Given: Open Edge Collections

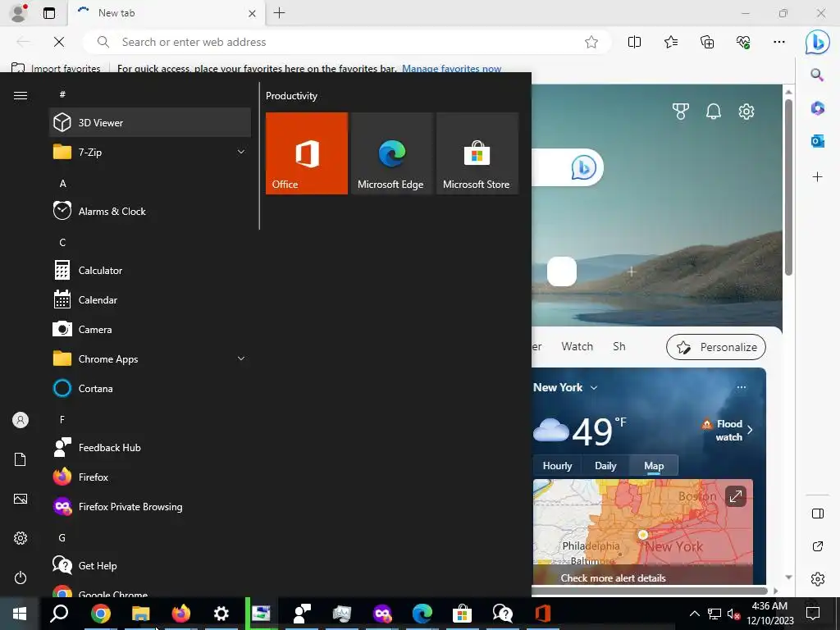Looking at the screenshot, I should click(x=707, y=42).
